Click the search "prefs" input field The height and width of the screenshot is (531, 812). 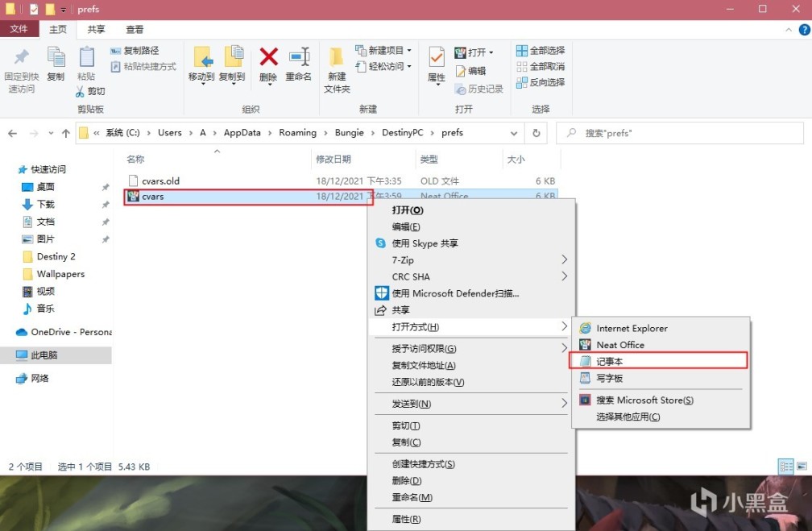[680, 133]
